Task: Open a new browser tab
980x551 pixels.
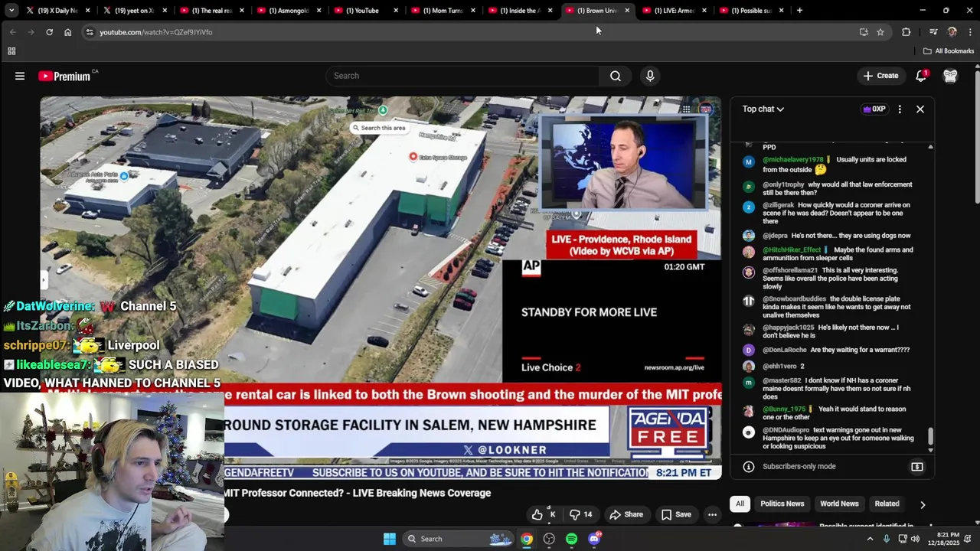Action: pos(799,11)
